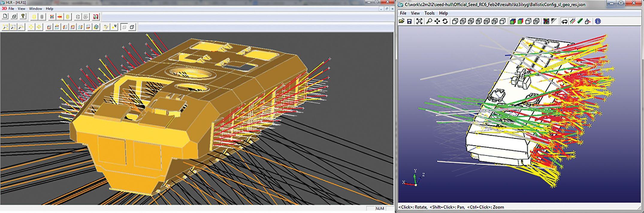644x213 pixels.
Task: Click the open folder icon in viewer toolbar
Action: 402,21
